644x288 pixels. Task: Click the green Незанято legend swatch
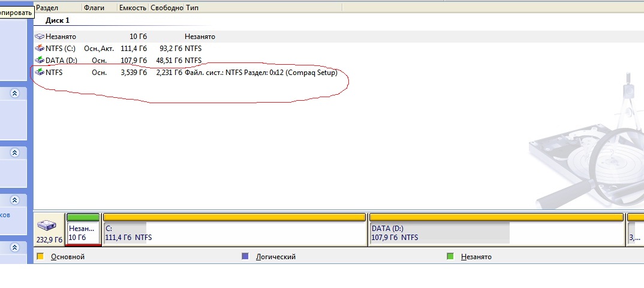click(450, 256)
